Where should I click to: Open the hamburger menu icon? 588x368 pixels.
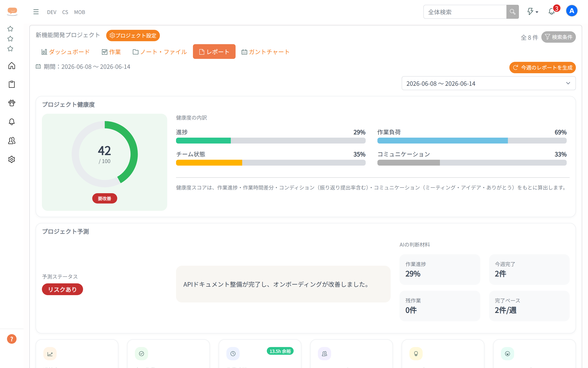(x=36, y=12)
